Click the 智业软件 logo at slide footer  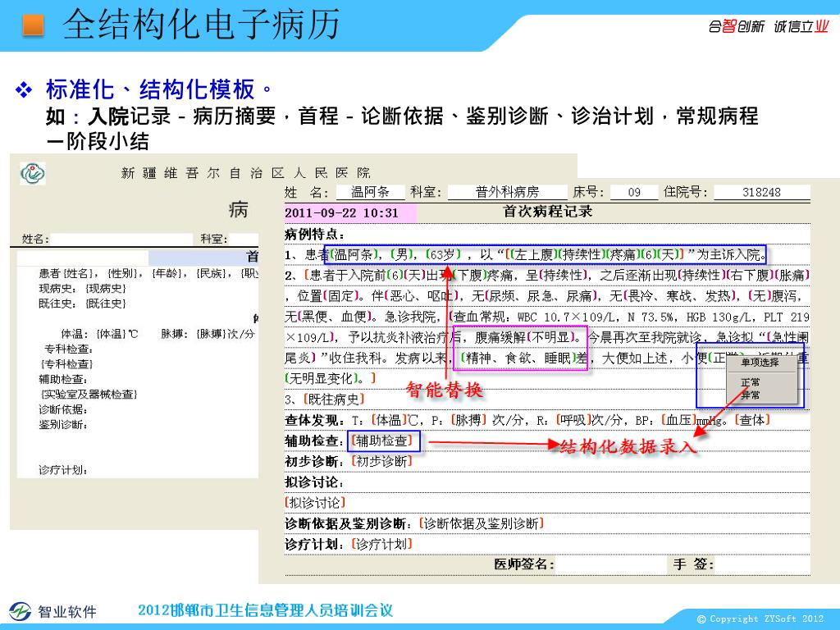pos(52,611)
